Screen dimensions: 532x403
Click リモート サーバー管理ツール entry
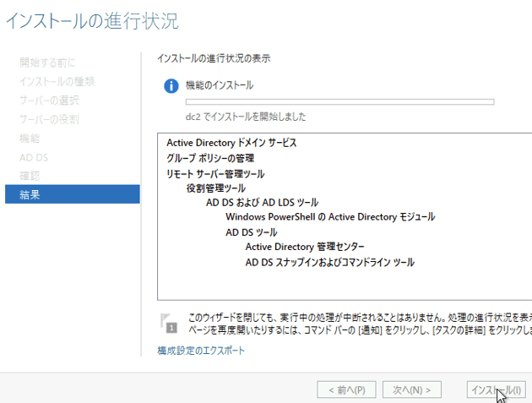point(215,174)
